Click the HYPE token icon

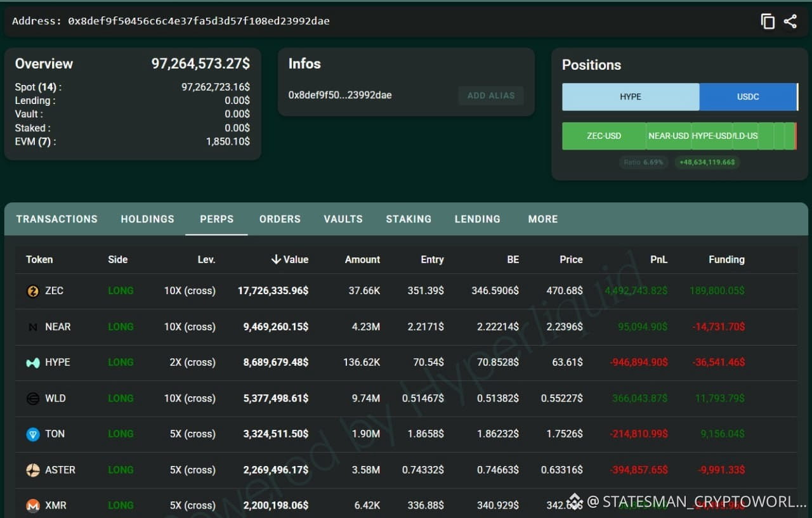[x=33, y=363]
